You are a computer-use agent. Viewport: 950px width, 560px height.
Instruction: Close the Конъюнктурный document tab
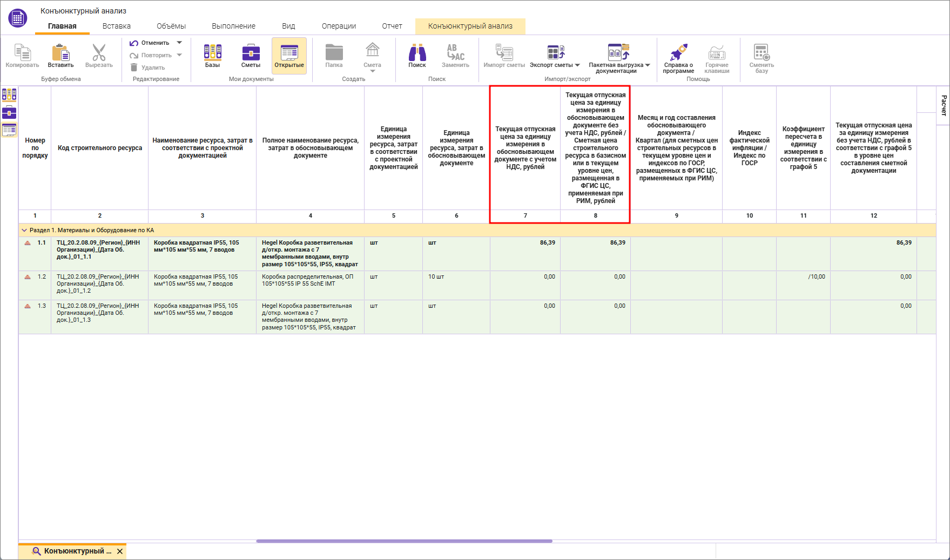(120, 551)
